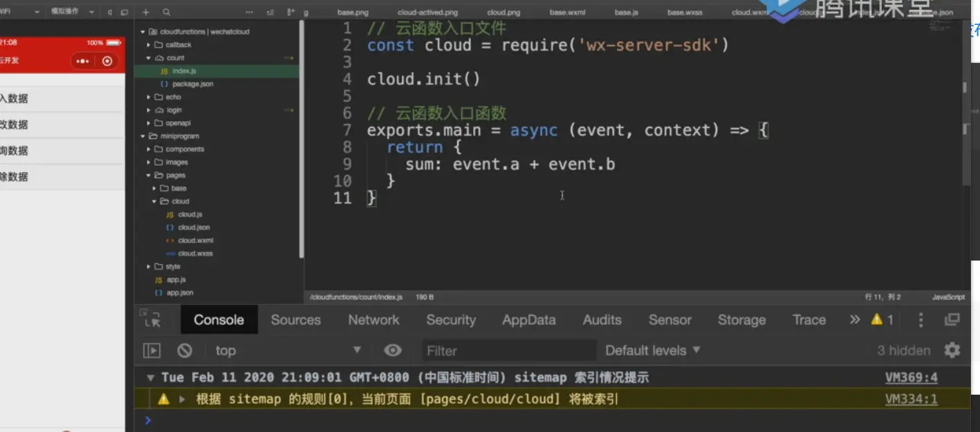Show more DevTools tabs chevron
This screenshot has height=432, width=980.
[855, 319]
